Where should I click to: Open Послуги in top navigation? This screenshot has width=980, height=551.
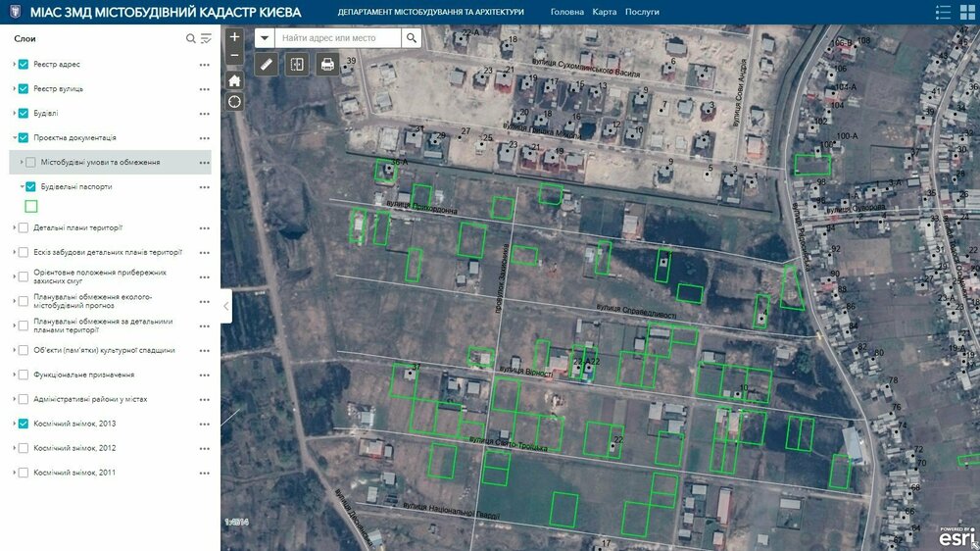tap(642, 12)
